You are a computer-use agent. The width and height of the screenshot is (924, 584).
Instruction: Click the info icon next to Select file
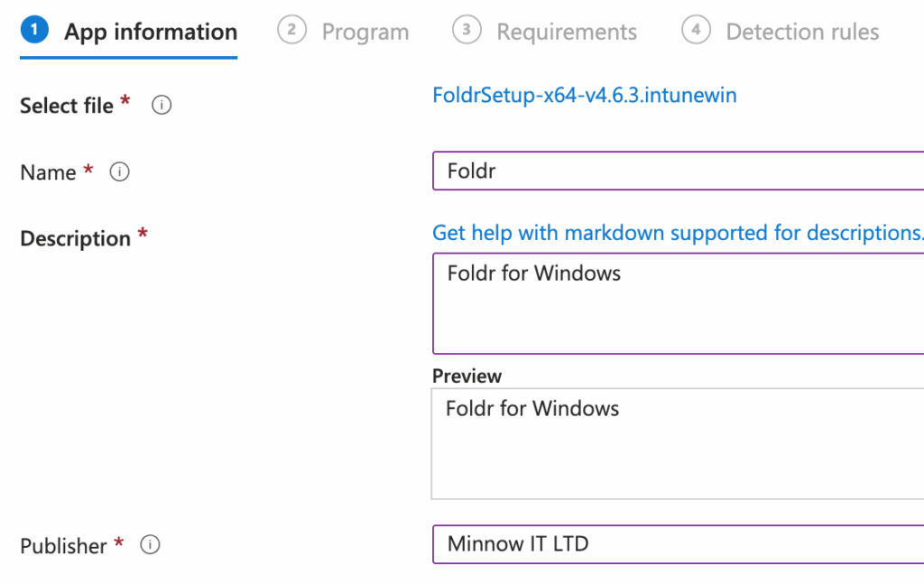pos(162,106)
